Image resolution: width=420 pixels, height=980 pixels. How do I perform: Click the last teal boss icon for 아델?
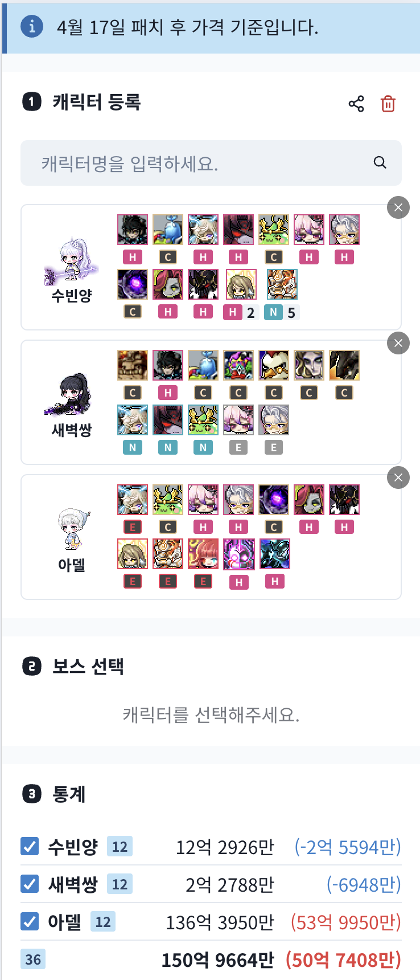coord(275,554)
